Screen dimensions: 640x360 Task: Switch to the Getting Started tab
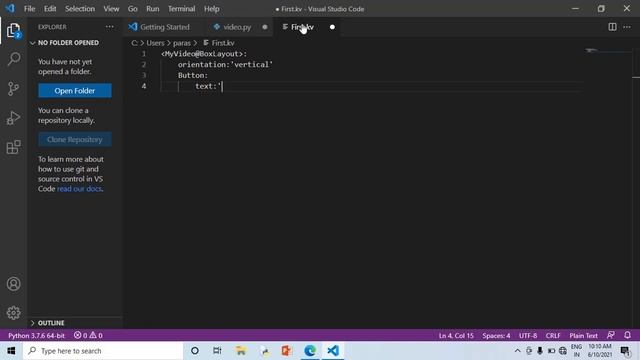tap(165, 27)
